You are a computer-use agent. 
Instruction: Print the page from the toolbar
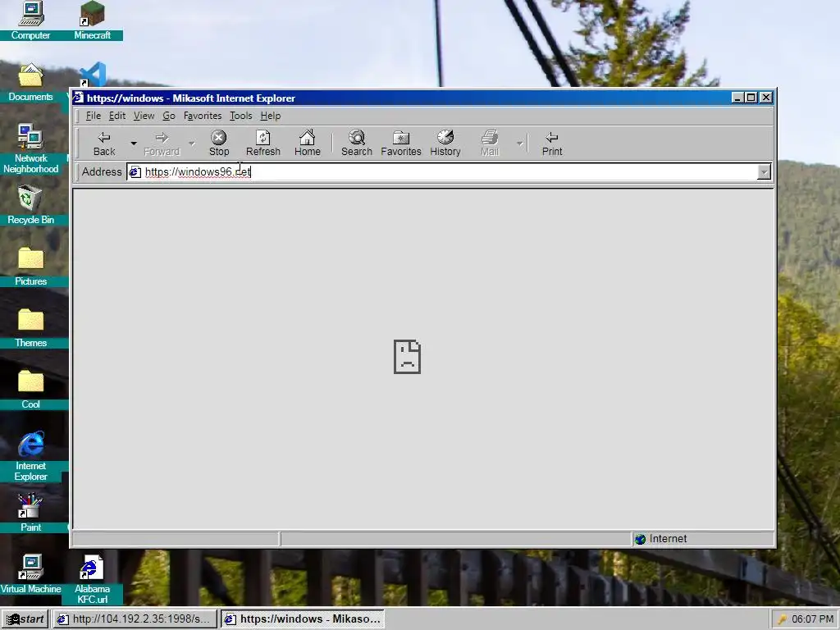tap(552, 144)
